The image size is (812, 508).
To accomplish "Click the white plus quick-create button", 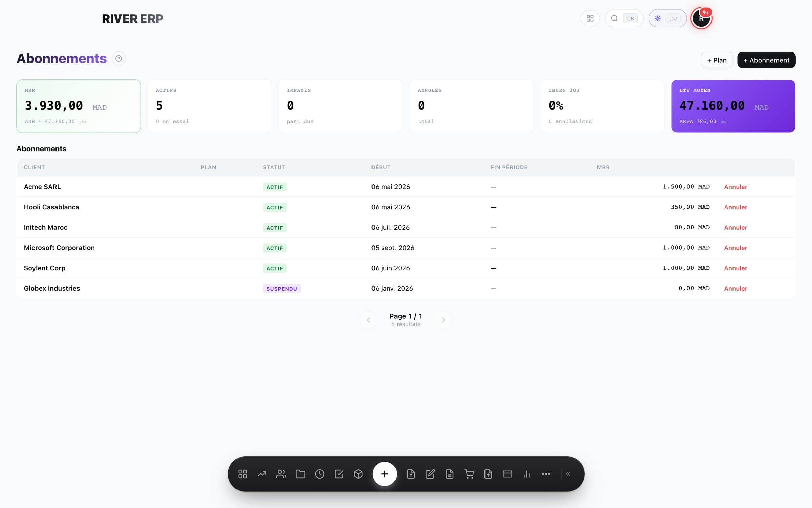I will [x=384, y=474].
